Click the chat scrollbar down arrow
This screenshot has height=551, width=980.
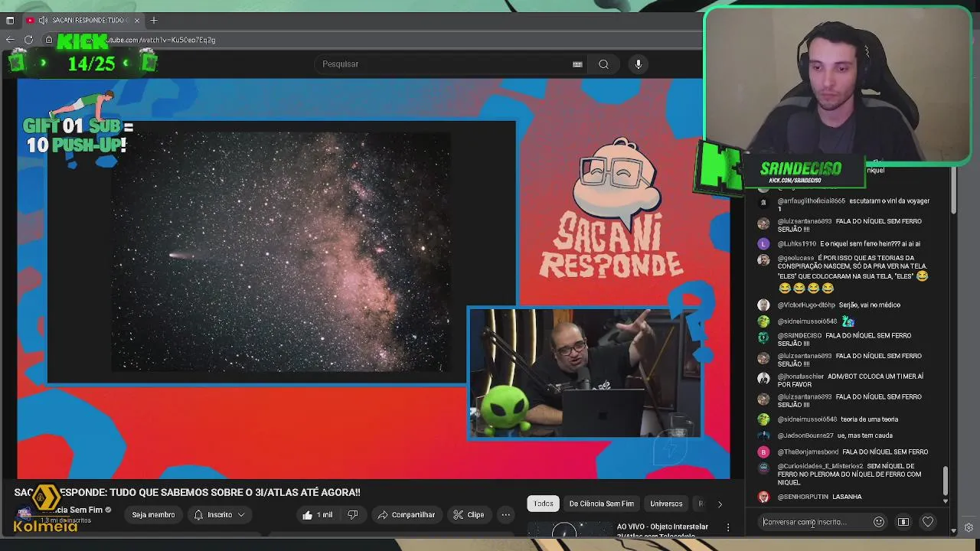click(946, 502)
